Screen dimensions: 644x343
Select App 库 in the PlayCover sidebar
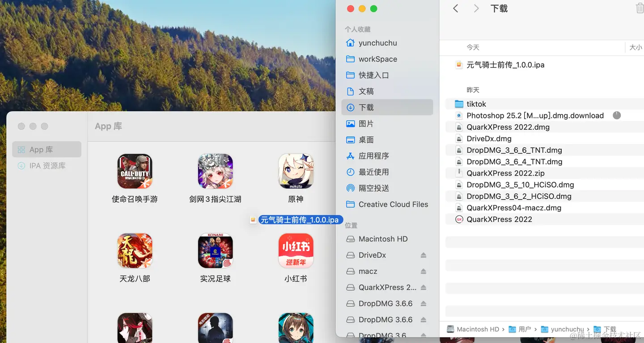47,150
